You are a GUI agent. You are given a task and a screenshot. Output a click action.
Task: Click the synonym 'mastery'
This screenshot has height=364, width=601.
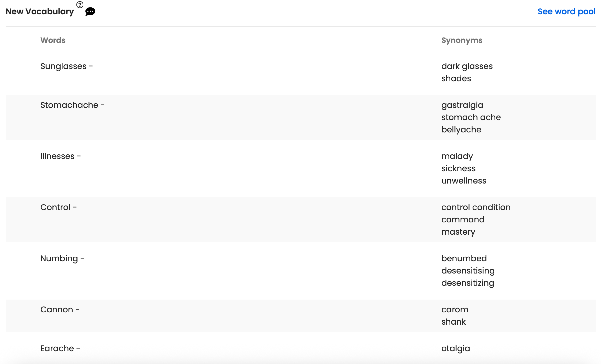pyautogui.click(x=458, y=232)
